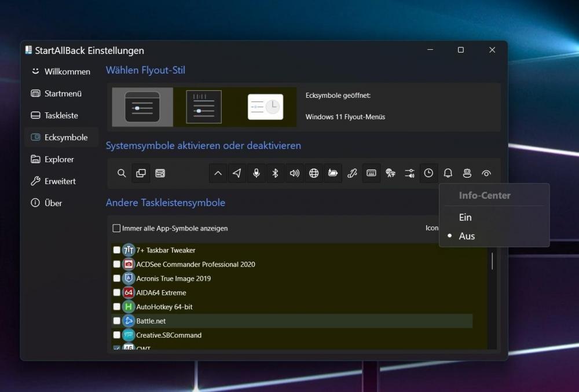Click the chevron icon in the system icons row
Screen dimensions: 579x392
point(217,173)
